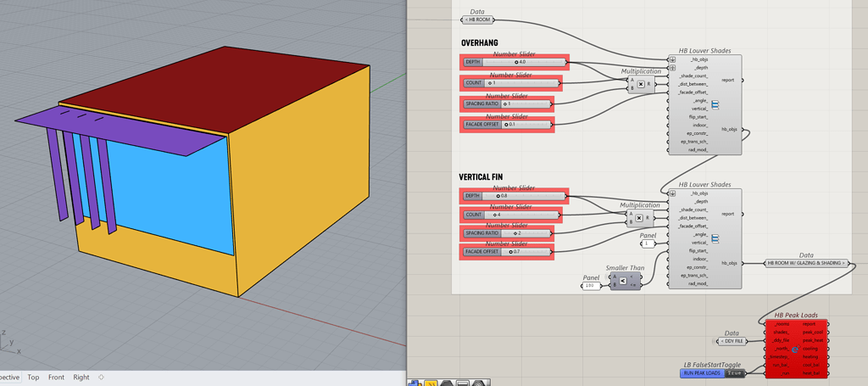Click the overhang SPACING RATIO slider grip at 1
This screenshot has height=386, width=868.
tap(504, 103)
